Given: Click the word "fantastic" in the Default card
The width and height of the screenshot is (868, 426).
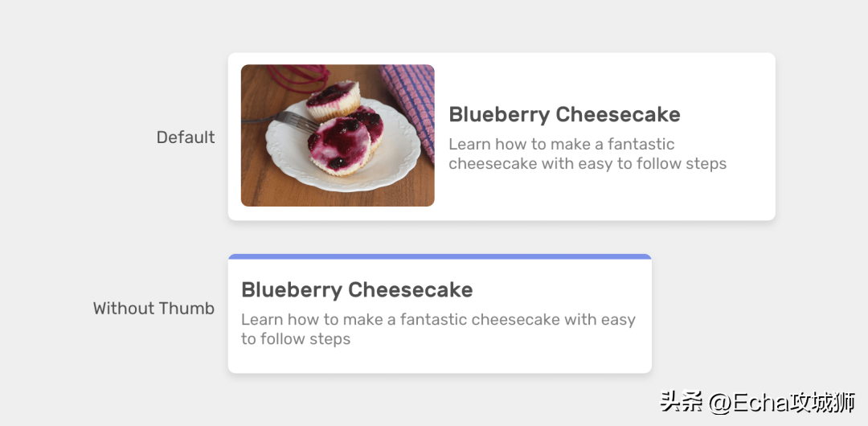Looking at the screenshot, I should 641,145.
